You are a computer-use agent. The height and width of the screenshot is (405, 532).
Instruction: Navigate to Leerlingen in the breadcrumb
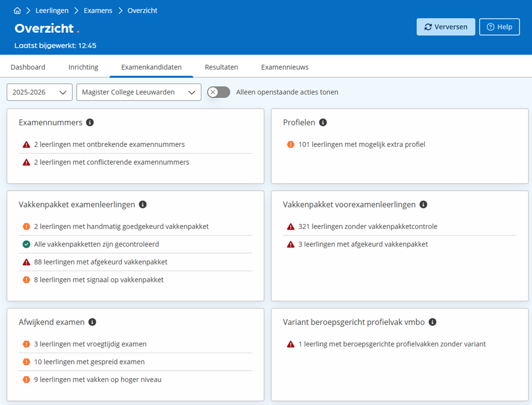point(52,11)
